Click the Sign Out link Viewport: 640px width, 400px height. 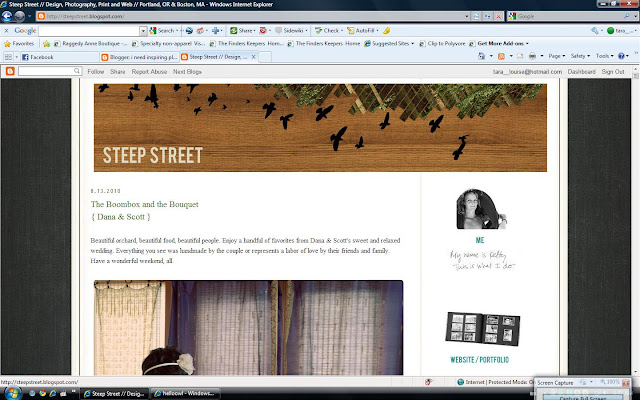coord(613,71)
